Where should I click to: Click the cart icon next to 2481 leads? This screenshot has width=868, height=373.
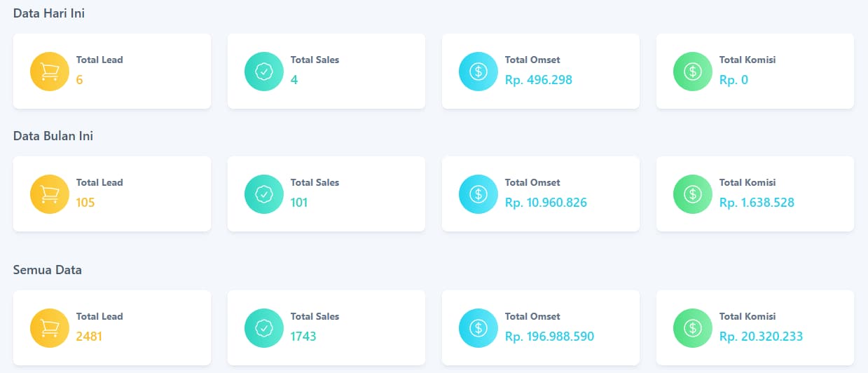coord(50,328)
